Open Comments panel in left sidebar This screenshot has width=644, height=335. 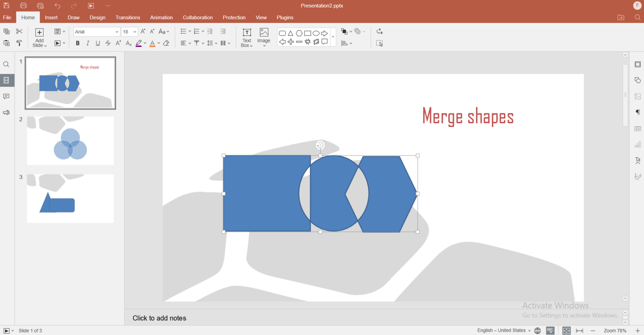(x=6, y=96)
